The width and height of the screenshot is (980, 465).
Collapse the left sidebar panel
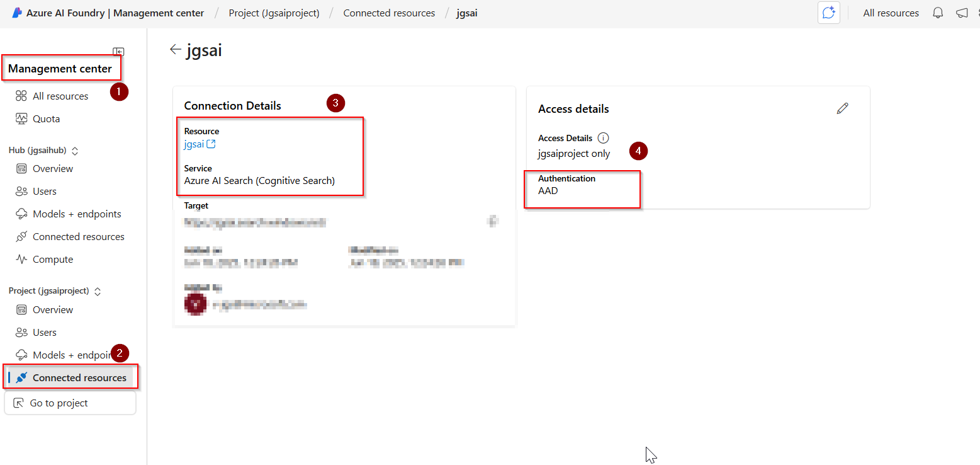[x=118, y=52]
